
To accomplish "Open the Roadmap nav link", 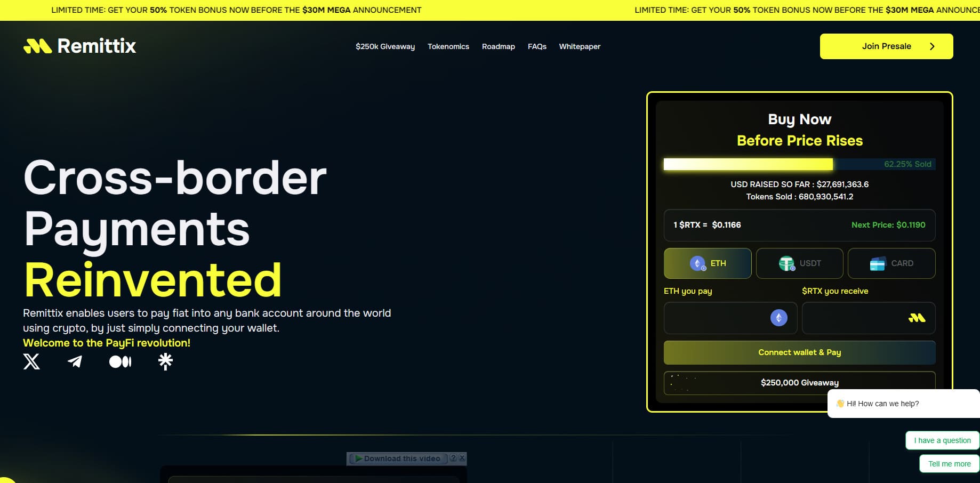I will tap(498, 46).
